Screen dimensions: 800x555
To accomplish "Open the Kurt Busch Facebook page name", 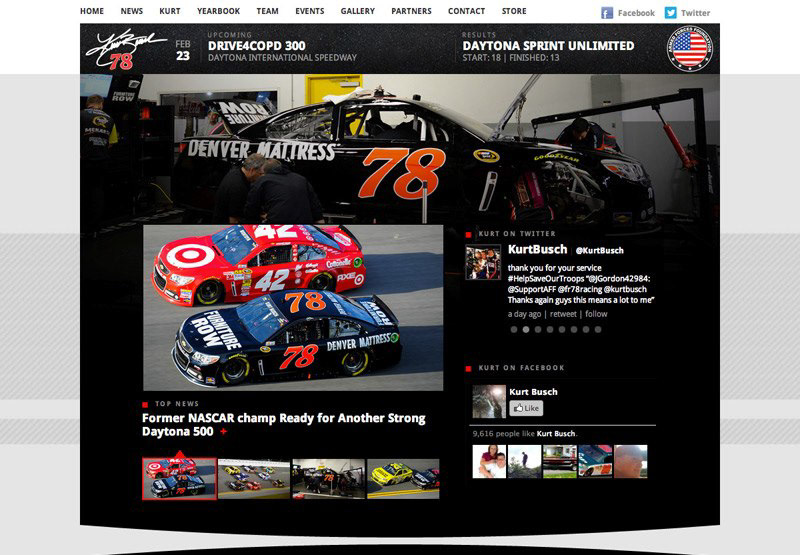I will 533,392.
